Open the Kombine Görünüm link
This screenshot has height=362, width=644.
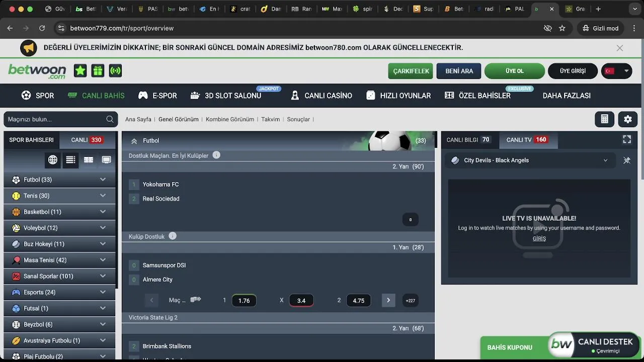pyautogui.click(x=230, y=119)
